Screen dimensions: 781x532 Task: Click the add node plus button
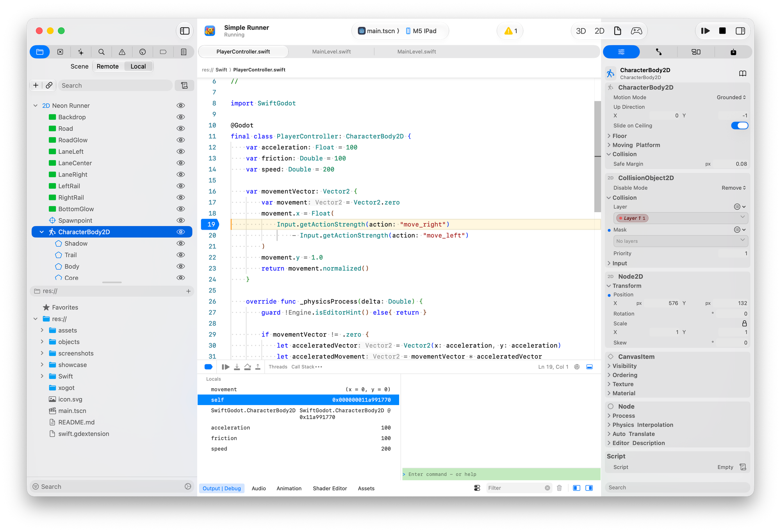tap(36, 85)
